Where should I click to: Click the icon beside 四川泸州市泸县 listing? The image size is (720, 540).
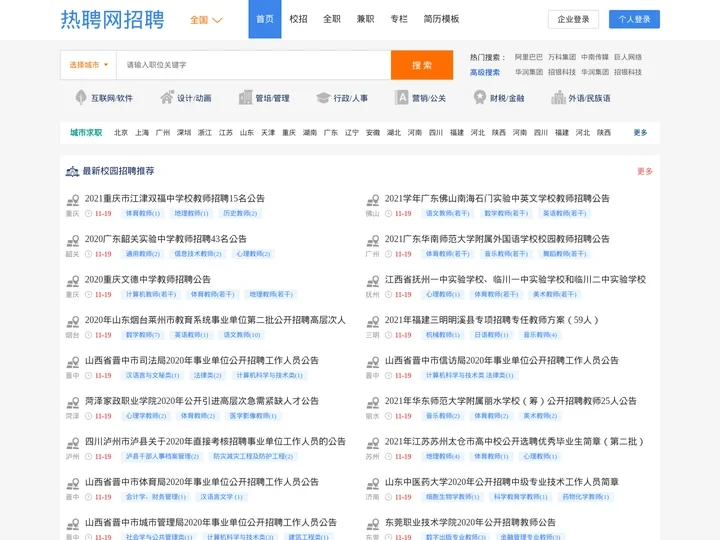(73, 443)
